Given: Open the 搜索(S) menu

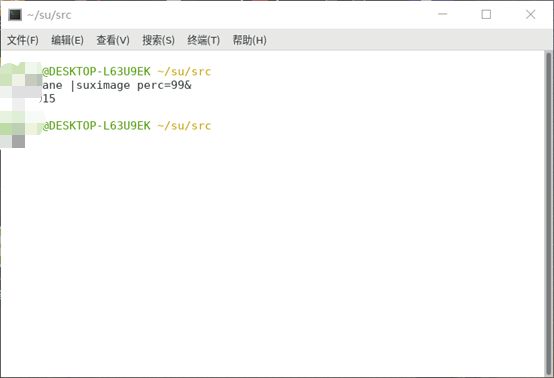Looking at the screenshot, I should [158, 40].
